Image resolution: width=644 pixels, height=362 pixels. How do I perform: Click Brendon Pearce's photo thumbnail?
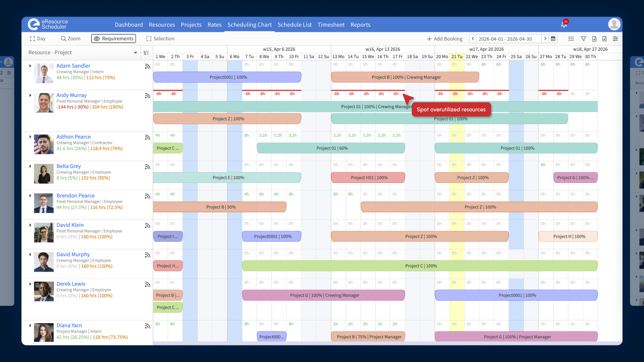point(44,203)
